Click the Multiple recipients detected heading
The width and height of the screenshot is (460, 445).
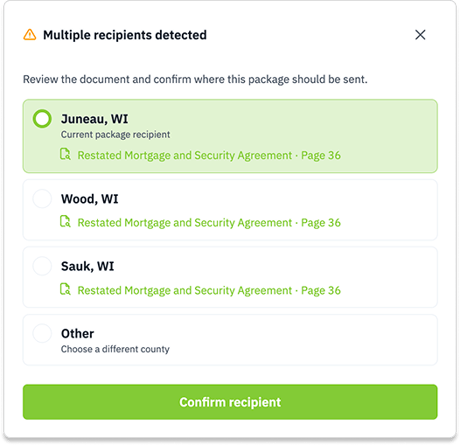[125, 35]
